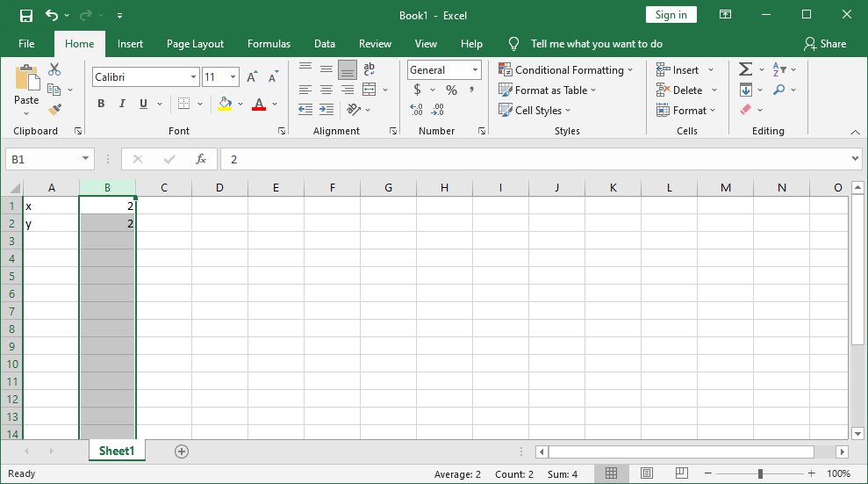The width and height of the screenshot is (868, 484).
Task: Switch to the Data tab
Action: pos(325,44)
